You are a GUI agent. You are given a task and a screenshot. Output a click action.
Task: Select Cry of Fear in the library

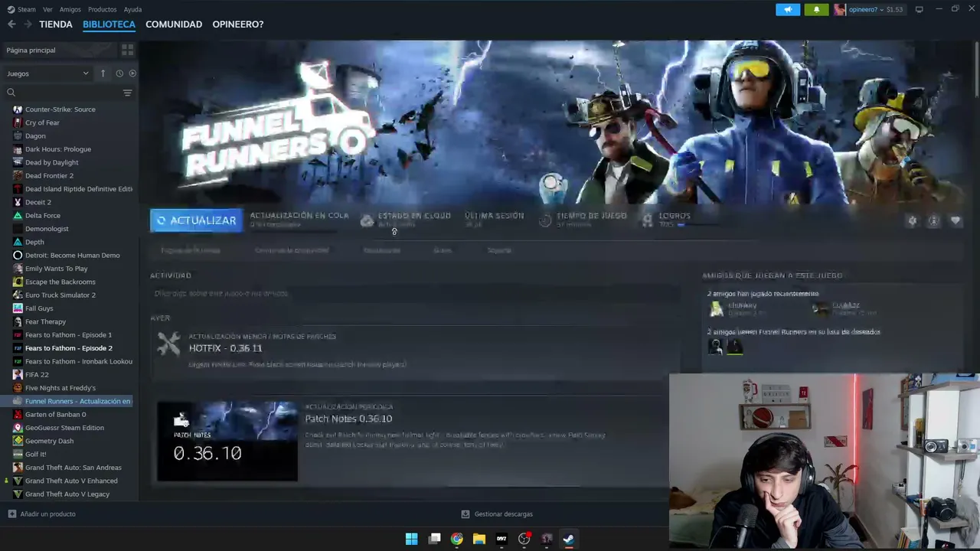(x=42, y=122)
